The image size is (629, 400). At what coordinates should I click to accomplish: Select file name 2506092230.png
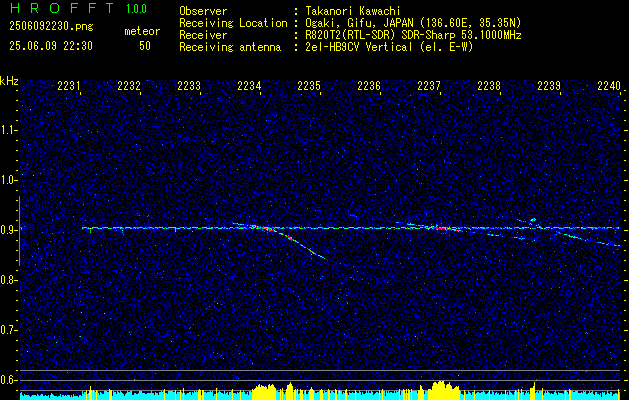pos(51,26)
